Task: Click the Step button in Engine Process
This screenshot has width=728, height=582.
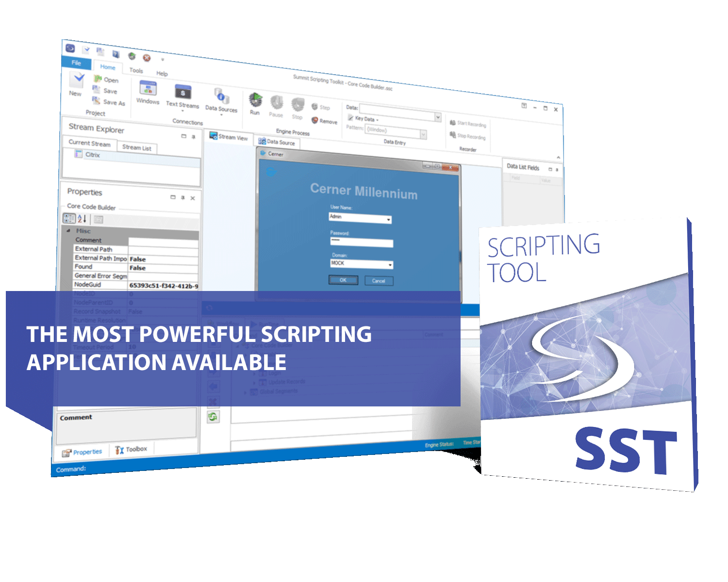Action: coord(320,107)
